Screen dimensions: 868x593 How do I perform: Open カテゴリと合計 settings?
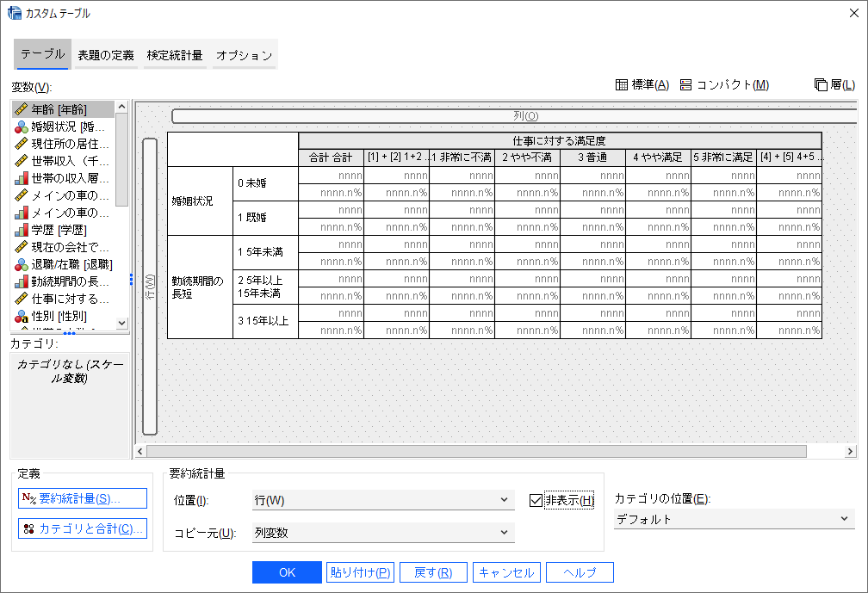[x=83, y=528]
